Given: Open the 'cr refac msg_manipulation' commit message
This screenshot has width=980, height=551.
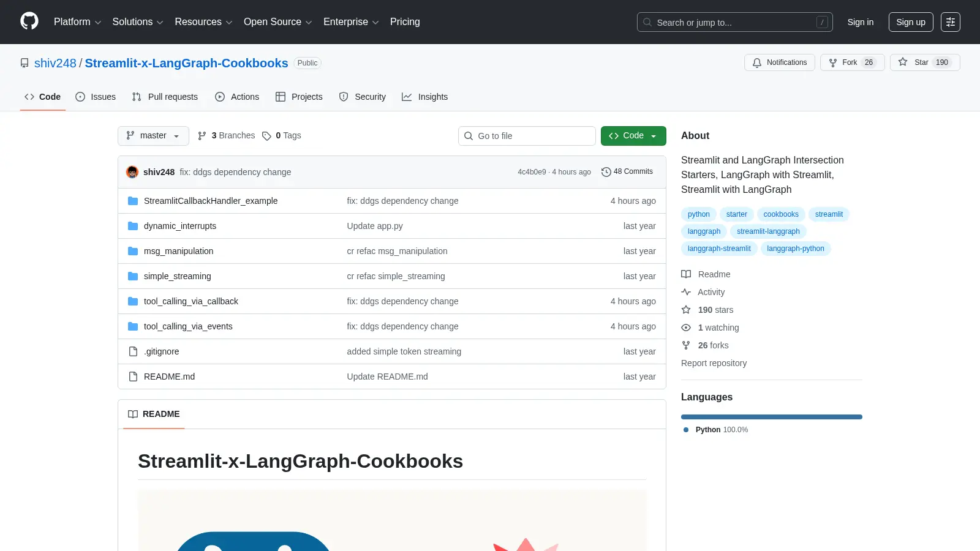Looking at the screenshot, I should pos(397,251).
